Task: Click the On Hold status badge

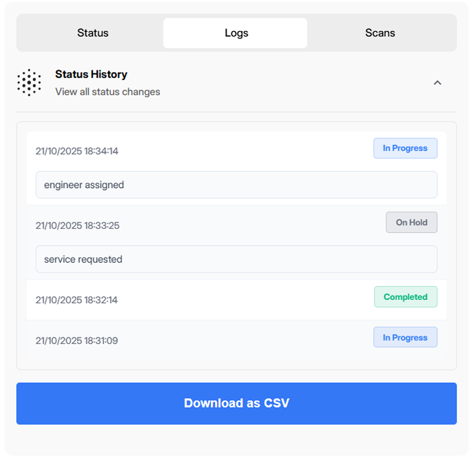Action: pyautogui.click(x=411, y=222)
